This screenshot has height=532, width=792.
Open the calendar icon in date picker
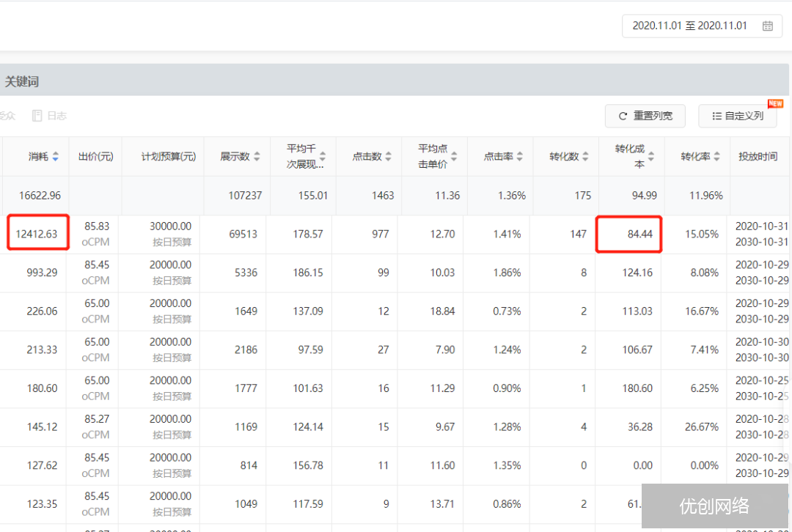click(x=767, y=26)
